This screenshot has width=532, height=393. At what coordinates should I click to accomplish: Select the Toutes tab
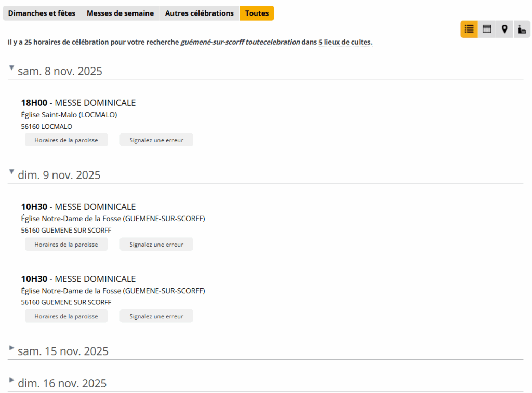(x=257, y=13)
